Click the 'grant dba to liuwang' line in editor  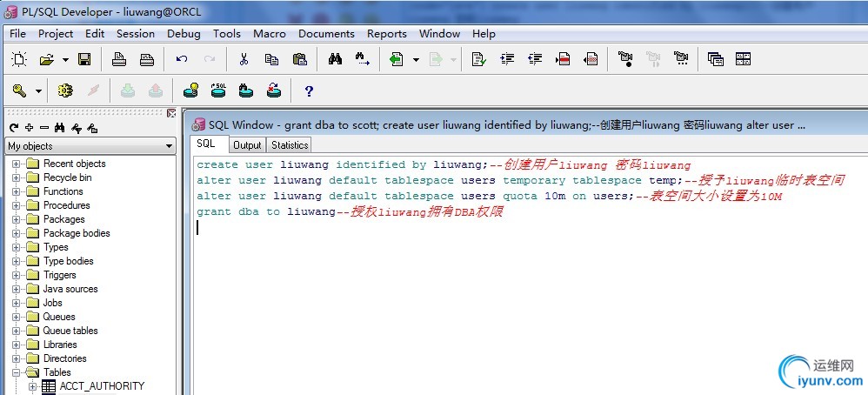coord(350,211)
